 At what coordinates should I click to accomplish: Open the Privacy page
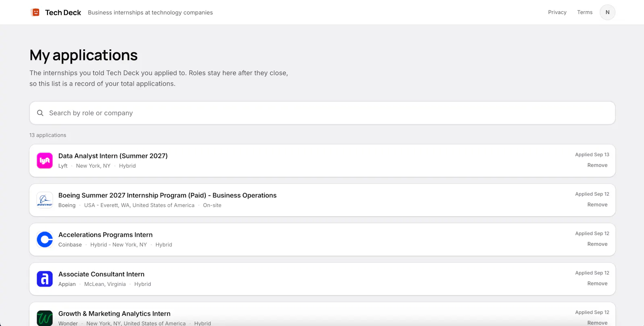click(557, 12)
